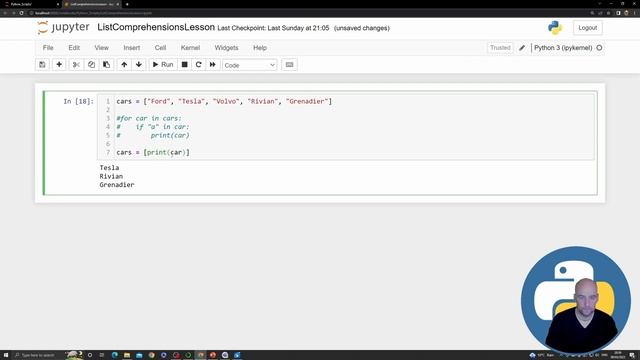Open File Explorer from the taskbar
This screenshot has height=360, width=640.
127,355
